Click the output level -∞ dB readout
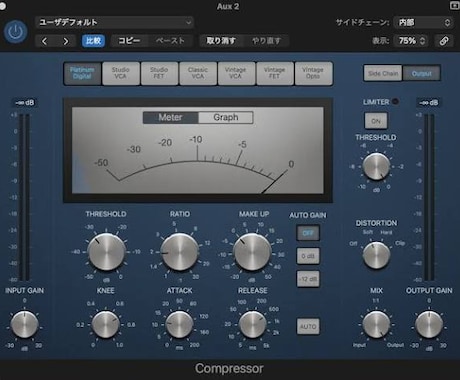Screen dimensions: 460x380 429,103
